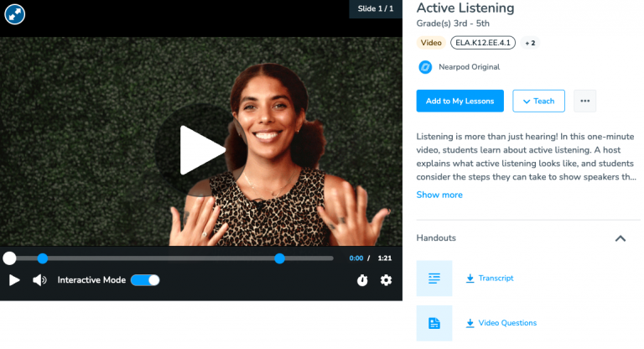644x349 pixels.
Task: Jump to the first blue timeline marker
Action: click(x=43, y=258)
